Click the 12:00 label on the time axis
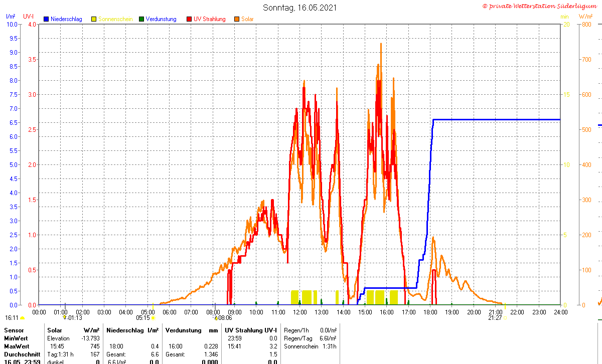The width and height of the screenshot is (602, 364). coord(299,312)
